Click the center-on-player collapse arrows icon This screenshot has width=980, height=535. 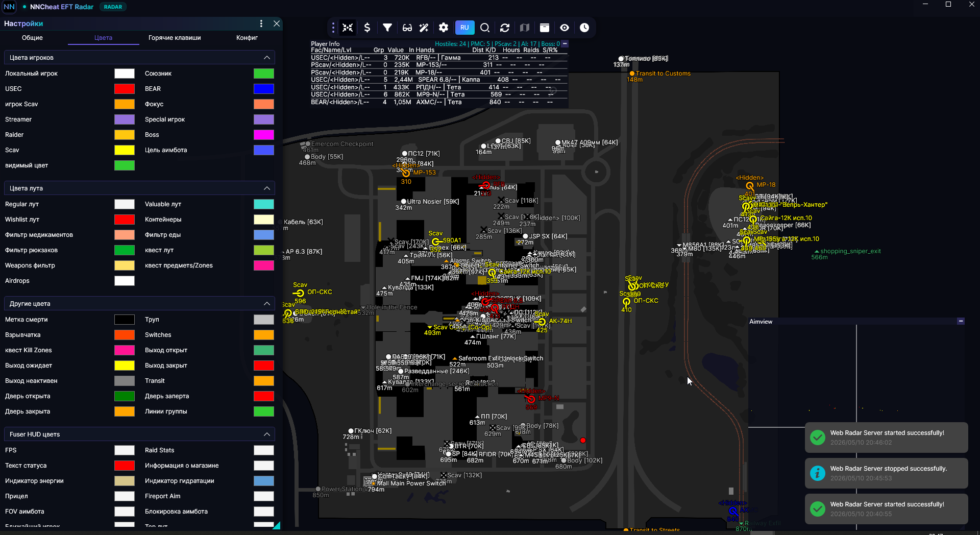348,28
